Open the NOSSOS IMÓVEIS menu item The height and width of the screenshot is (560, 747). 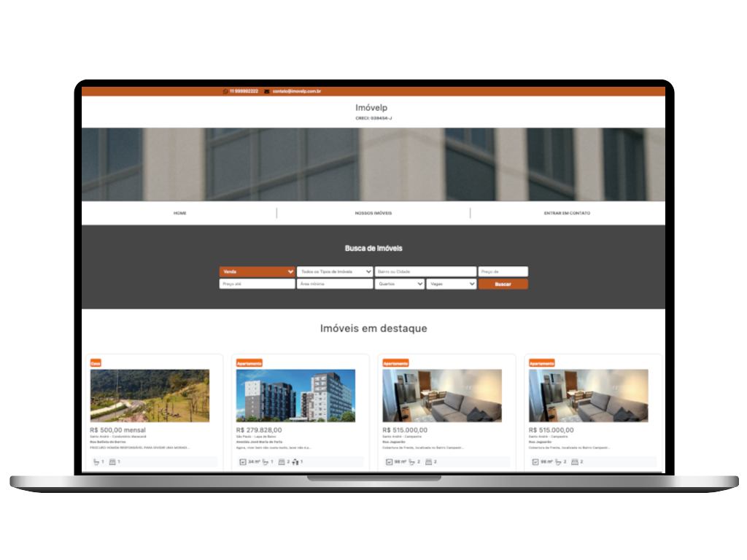click(373, 213)
